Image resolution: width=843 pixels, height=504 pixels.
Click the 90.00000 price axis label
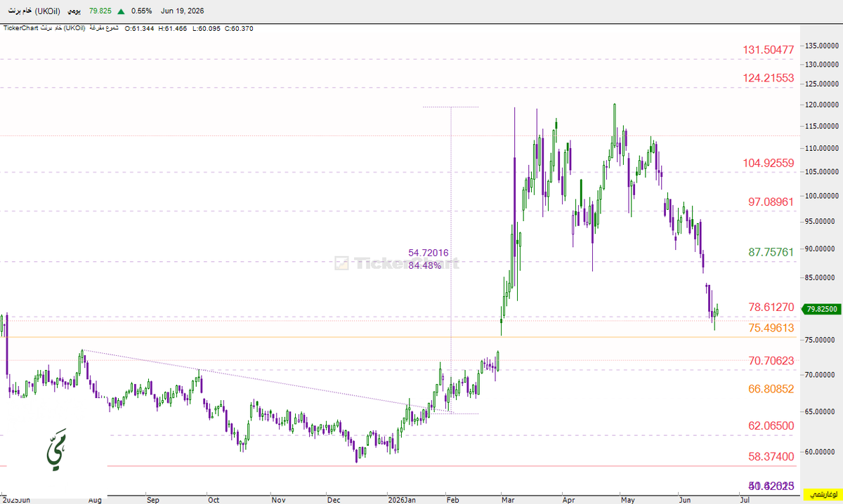[x=822, y=248]
